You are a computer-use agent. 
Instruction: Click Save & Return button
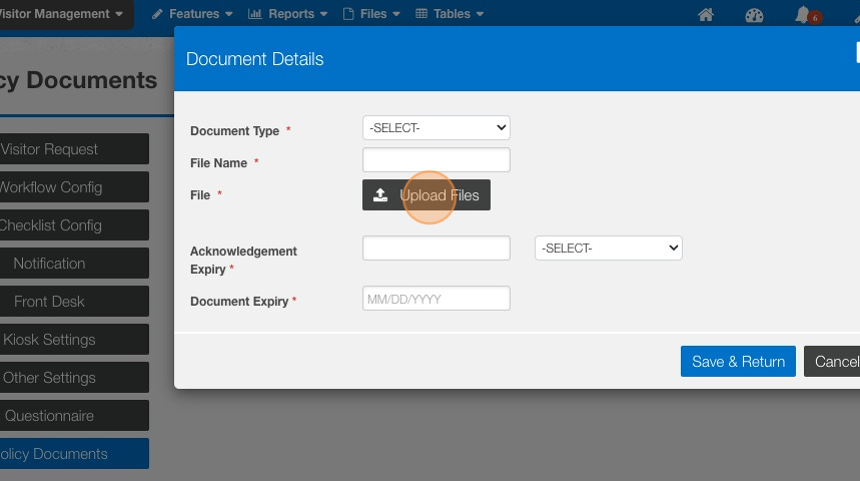[x=738, y=361]
